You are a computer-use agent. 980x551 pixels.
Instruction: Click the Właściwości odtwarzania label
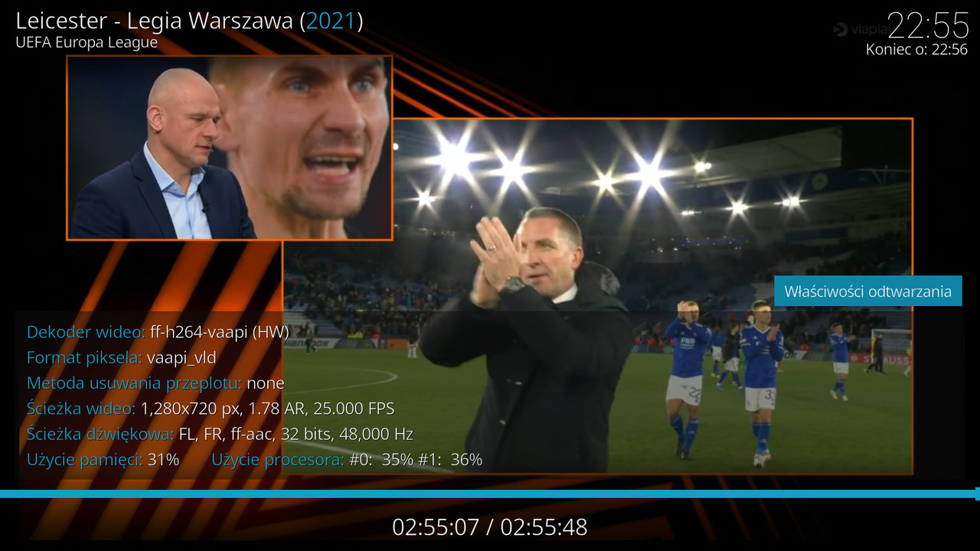point(867,291)
